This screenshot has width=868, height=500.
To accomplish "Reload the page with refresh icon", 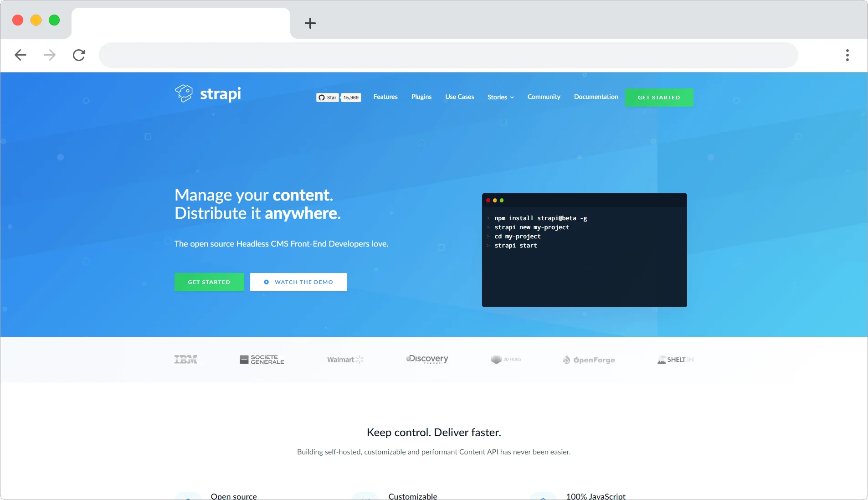I will (x=79, y=55).
